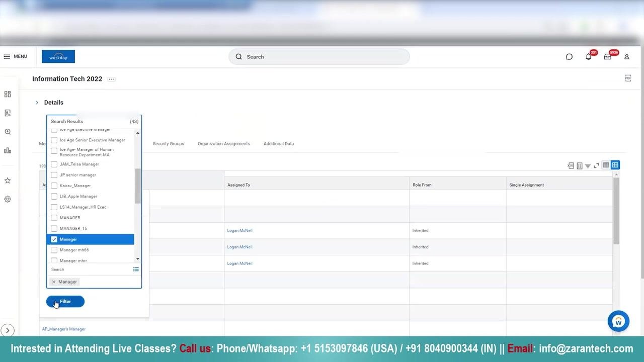Open the inbox tray icon

coord(608,57)
